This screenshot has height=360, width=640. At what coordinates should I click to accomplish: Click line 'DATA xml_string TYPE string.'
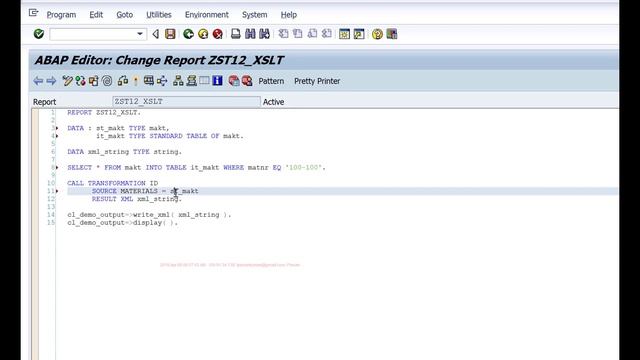click(124, 152)
